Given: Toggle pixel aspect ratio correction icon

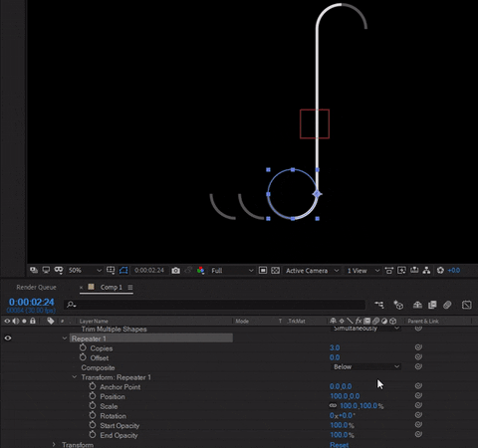Looking at the screenshot, I should [x=389, y=271].
